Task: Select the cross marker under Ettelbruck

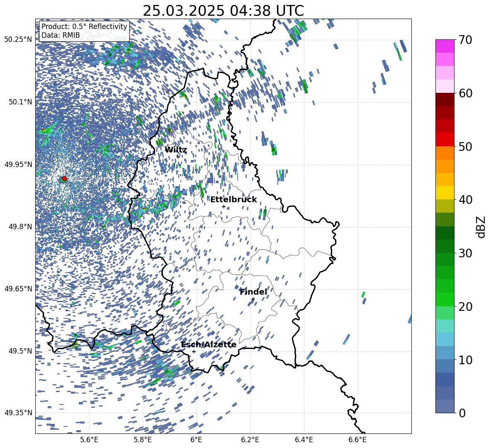Action: [224, 206]
